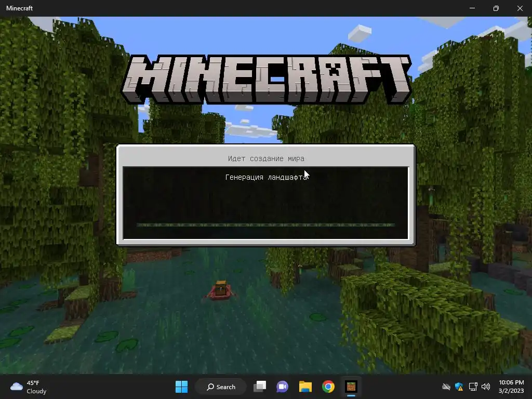This screenshot has width=532, height=399.
Task: Open the clock showing 10:06 PM
Action: coord(511,387)
